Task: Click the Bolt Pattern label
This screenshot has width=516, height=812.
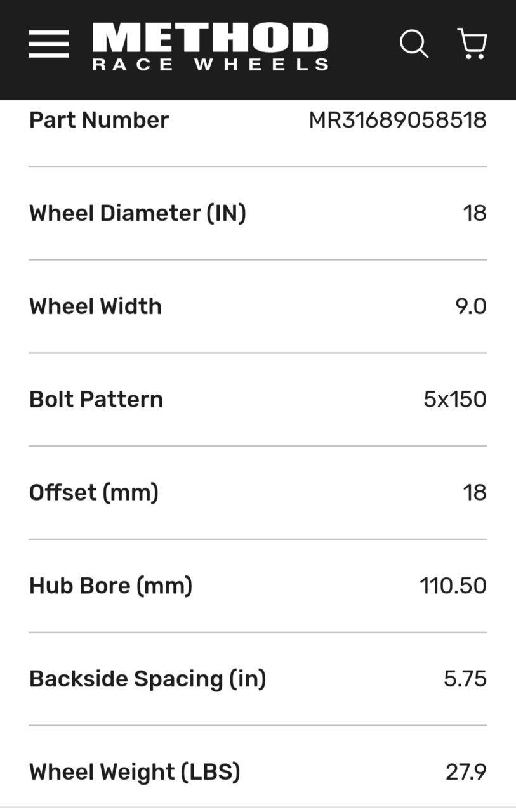Action: click(96, 400)
